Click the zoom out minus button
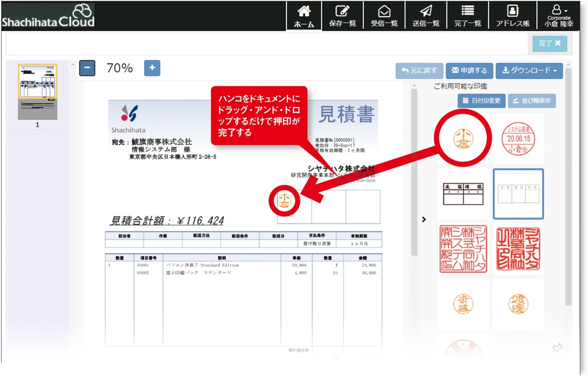Viewport: 588px width, 376px height. [x=87, y=68]
